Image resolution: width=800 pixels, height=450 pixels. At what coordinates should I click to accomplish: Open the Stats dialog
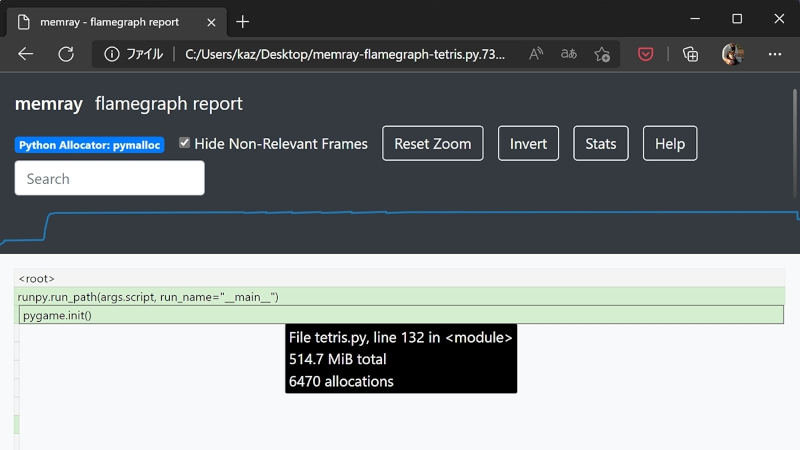[601, 143]
